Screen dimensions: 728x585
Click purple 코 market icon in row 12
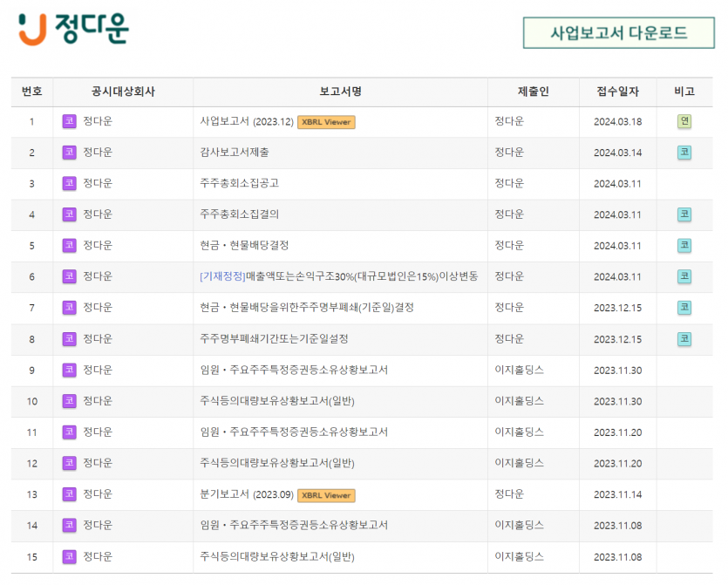[x=69, y=463]
